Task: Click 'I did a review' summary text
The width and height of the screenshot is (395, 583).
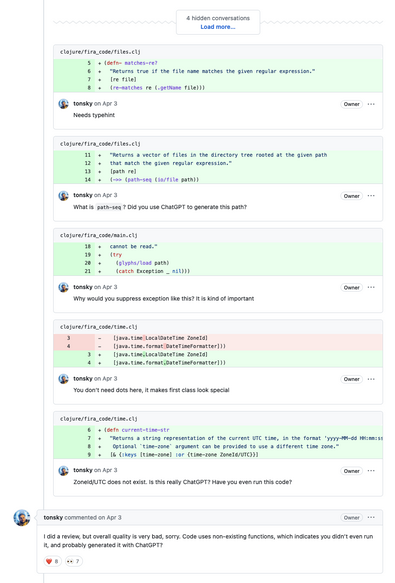Action: (208, 541)
